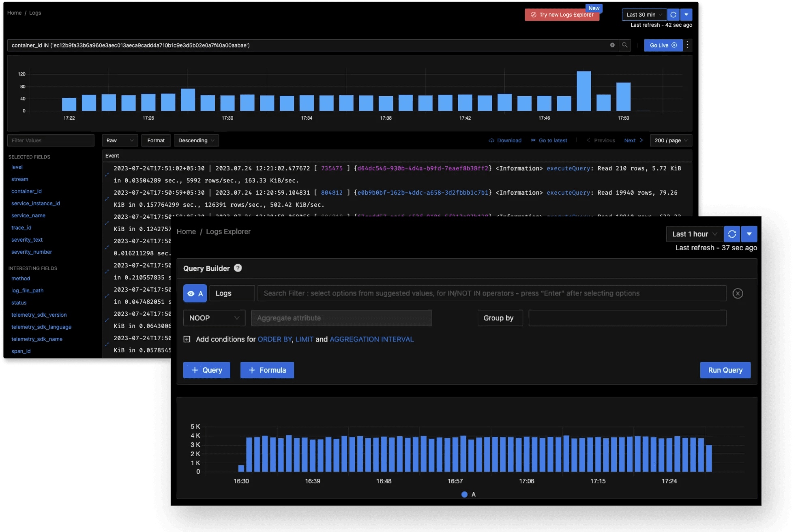
Task: Click refresh icon next to Last 30 min
Action: [x=673, y=15]
